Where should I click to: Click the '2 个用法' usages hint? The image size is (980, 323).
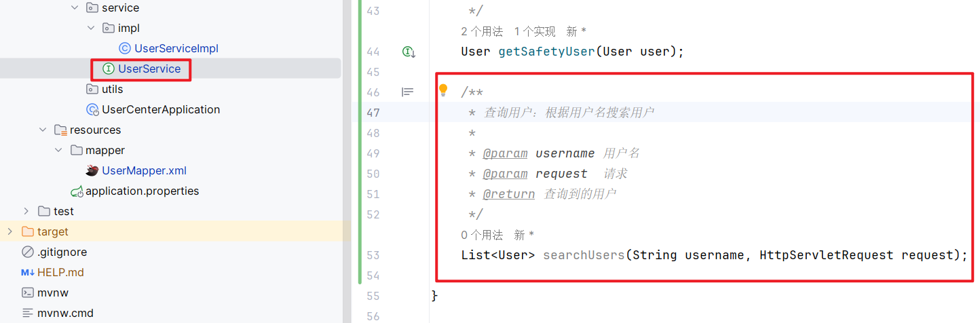pyautogui.click(x=482, y=31)
